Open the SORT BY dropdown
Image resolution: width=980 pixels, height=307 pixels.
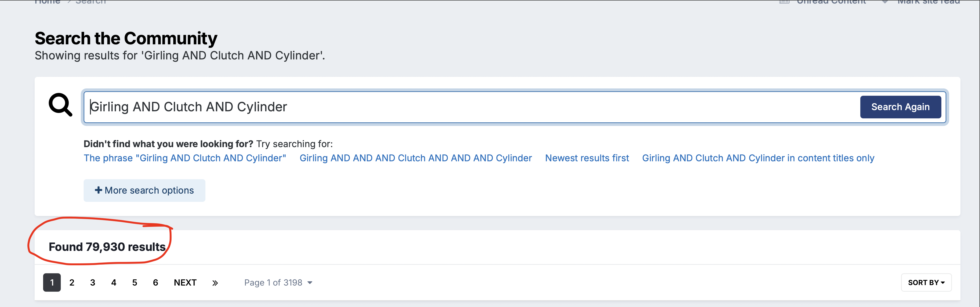point(926,283)
